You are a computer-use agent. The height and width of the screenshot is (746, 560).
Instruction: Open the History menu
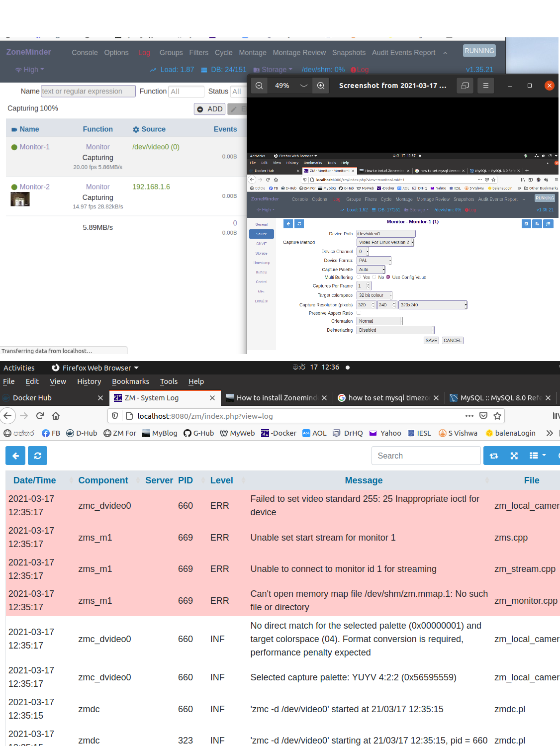89,381
